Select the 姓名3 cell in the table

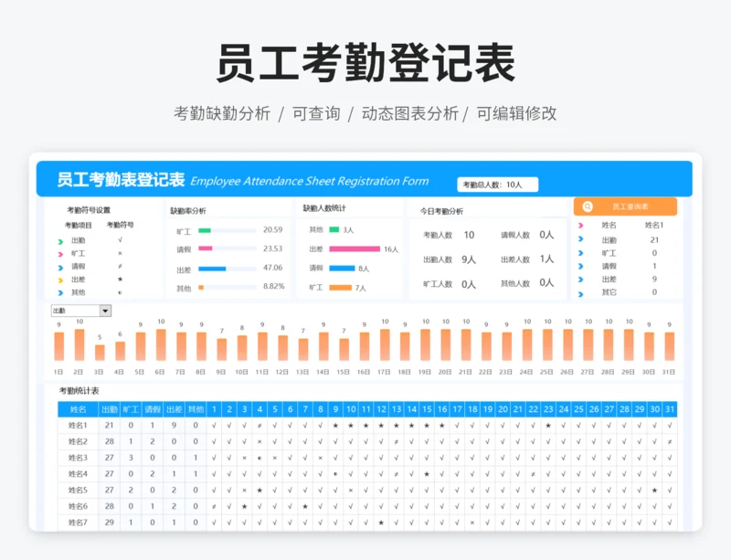(78, 458)
